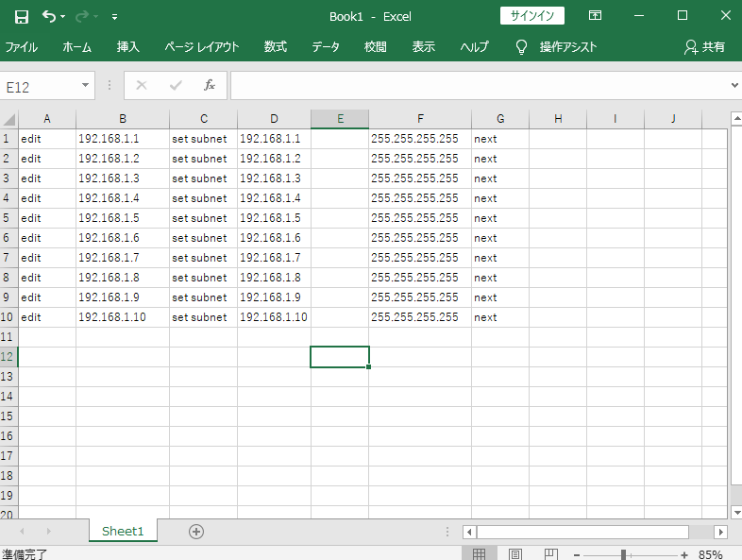Open Customize Quick Access Toolbar dropdown

114,17
